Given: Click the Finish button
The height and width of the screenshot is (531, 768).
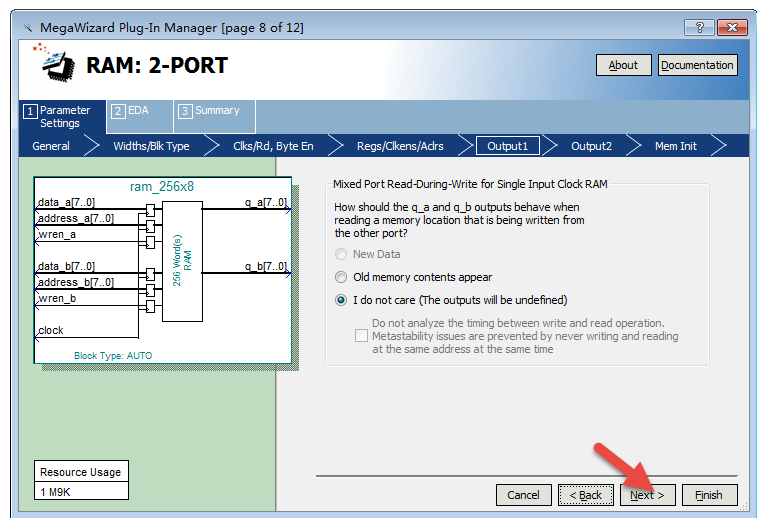Looking at the screenshot, I should point(709,495).
